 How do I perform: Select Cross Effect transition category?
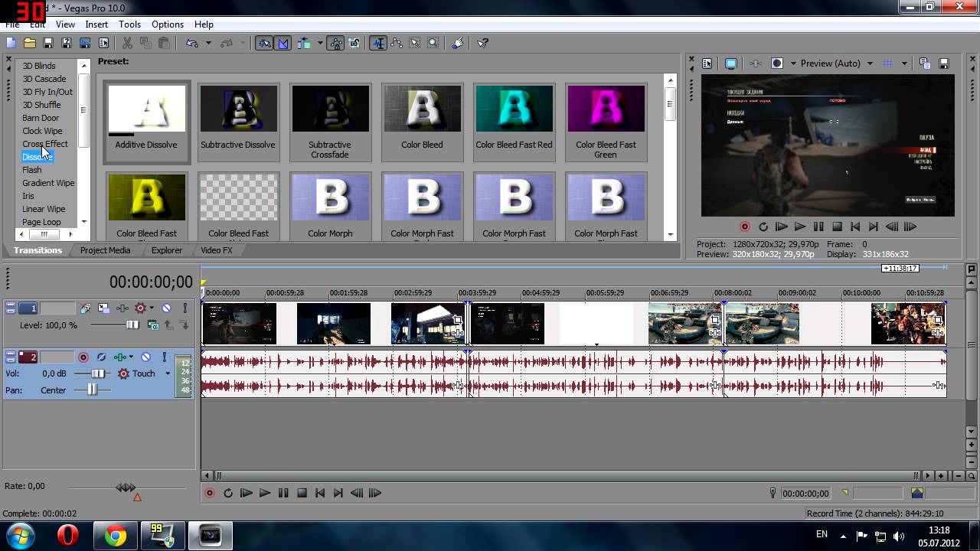(x=45, y=144)
